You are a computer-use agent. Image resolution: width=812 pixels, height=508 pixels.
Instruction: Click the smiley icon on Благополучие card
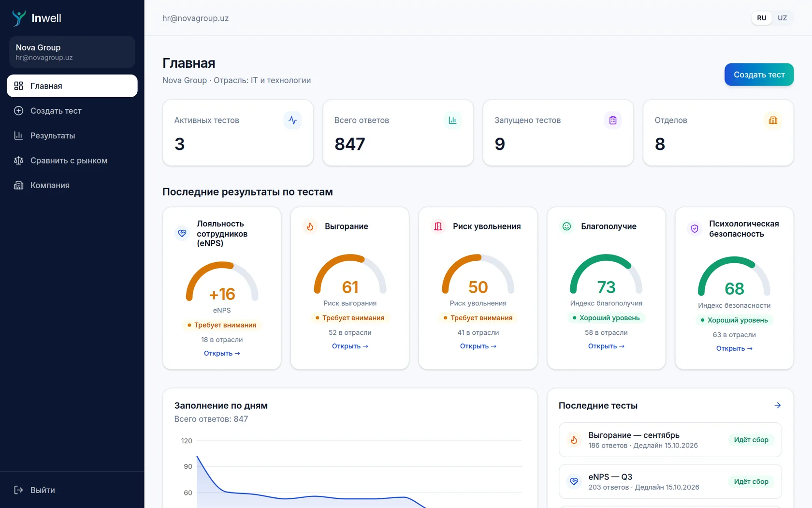[x=566, y=226]
